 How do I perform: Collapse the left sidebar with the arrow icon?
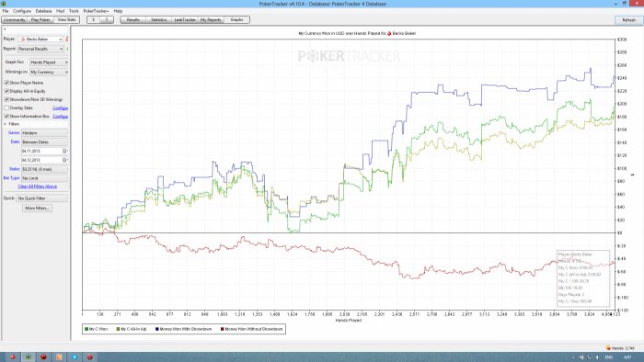tap(5, 29)
